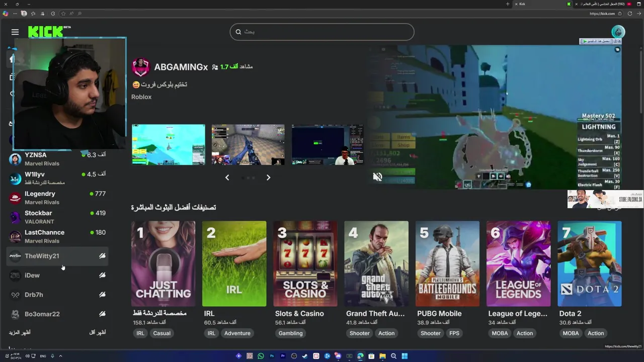Open a new browser tab
The width and height of the screenshot is (644, 362).
(508, 4)
